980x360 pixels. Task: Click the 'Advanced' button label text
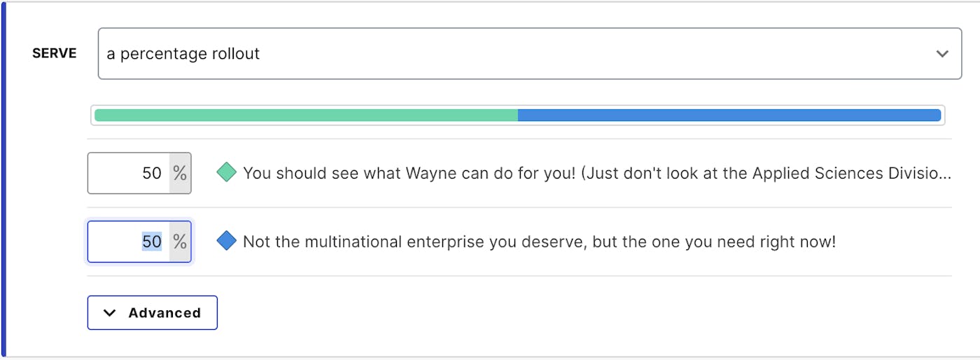[x=164, y=313]
